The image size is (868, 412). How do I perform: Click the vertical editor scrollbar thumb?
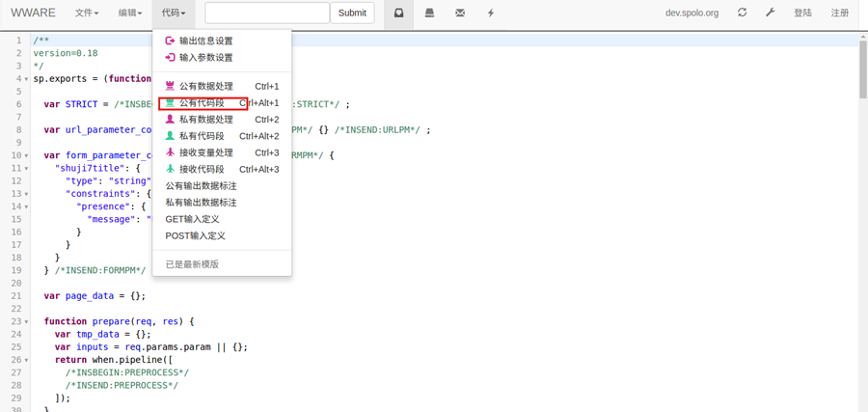point(863,69)
